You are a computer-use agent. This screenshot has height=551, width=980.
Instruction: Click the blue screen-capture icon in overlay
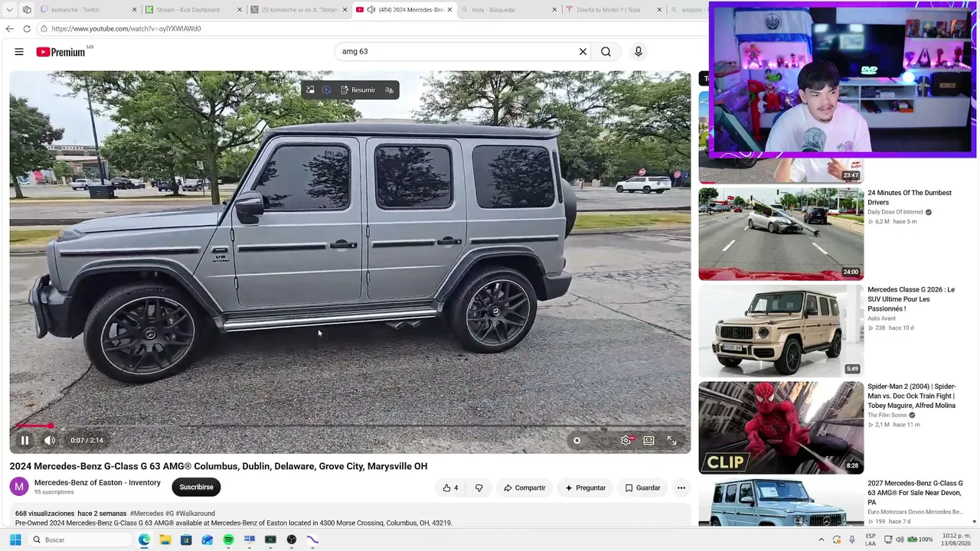tap(327, 90)
